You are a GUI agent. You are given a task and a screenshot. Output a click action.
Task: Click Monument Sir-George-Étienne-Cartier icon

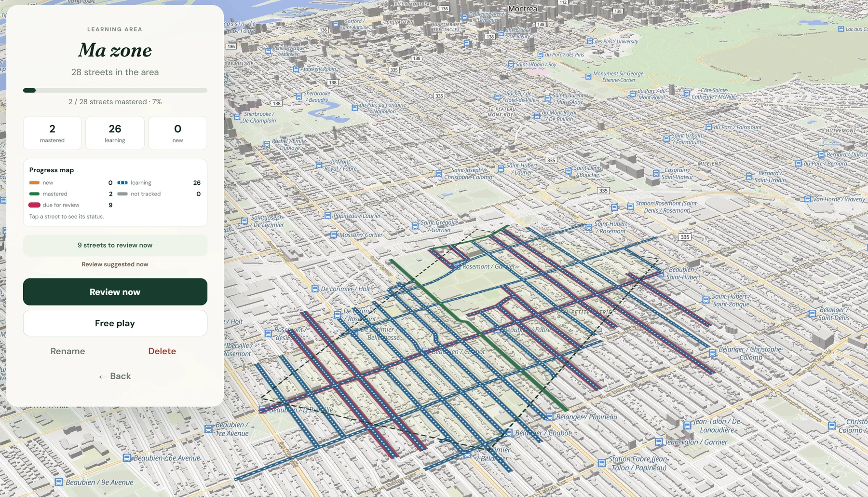(588, 77)
